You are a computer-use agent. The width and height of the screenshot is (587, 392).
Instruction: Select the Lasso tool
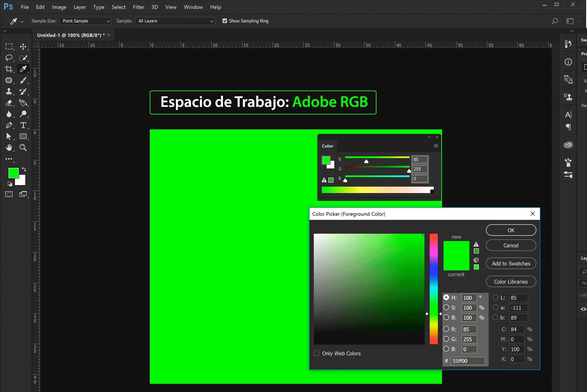tap(9, 58)
